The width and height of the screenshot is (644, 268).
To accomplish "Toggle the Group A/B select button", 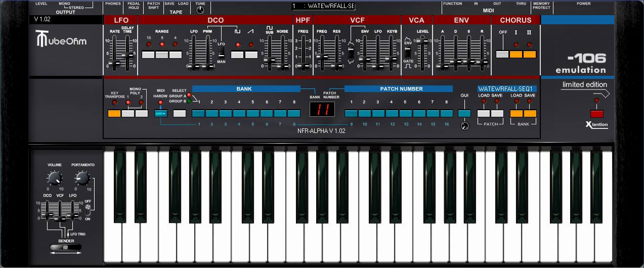I will 180,114.
